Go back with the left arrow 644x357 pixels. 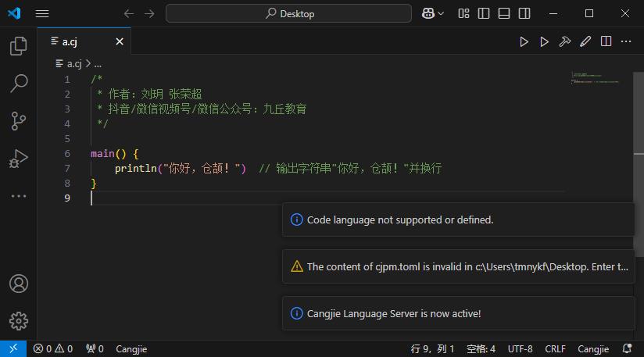pyautogui.click(x=128, y=13)
